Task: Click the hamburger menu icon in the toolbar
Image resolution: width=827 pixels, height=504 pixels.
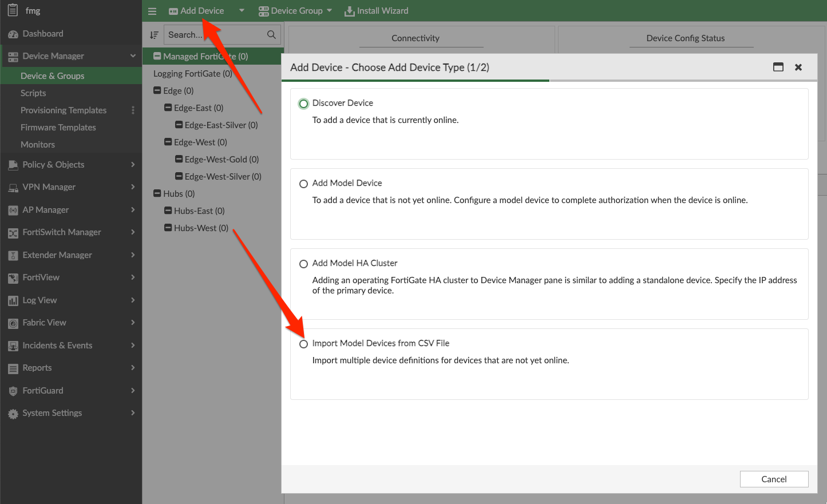Action: coord(152,10)
